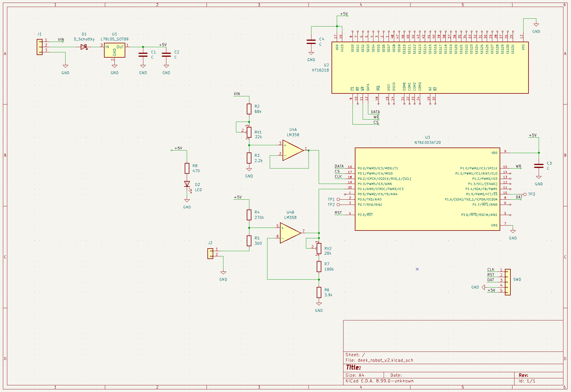Select the TP1 test point circle
Viewport: 571px width, 392px height.
(338, 199)
